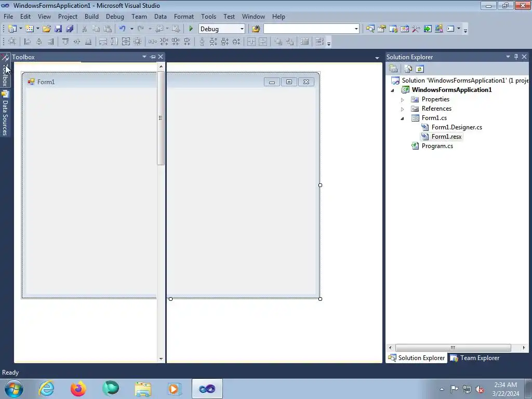Save the current file with Save icon

coord(58,29)
